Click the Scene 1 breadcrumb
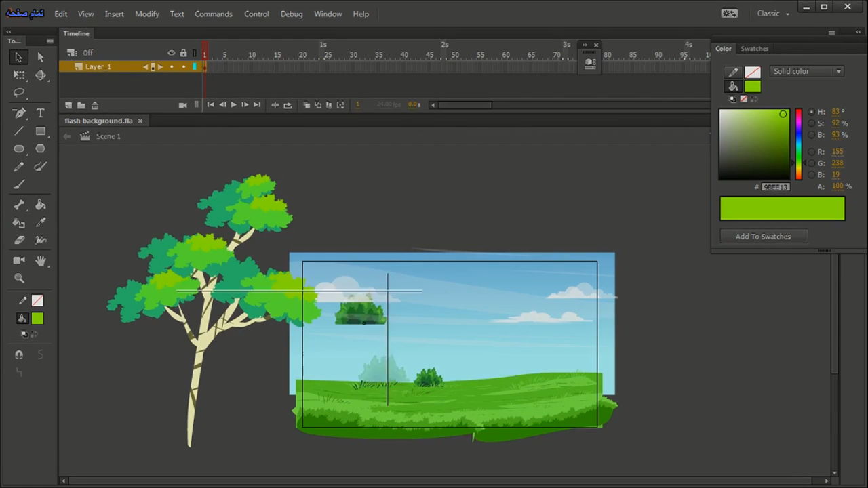 click(x=108, y=136)
